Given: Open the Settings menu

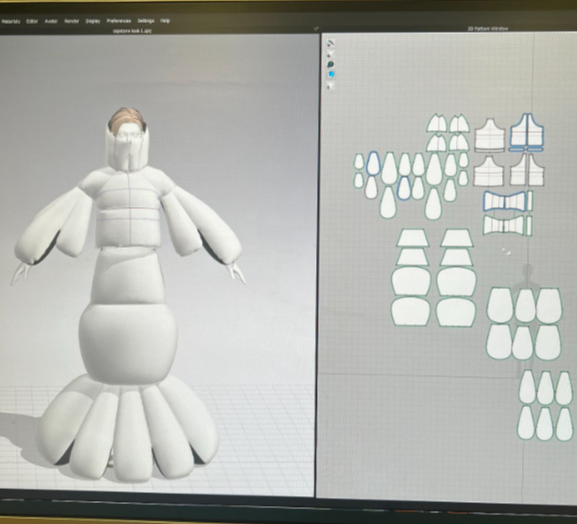Looking at the screenshot, I should point(146,21).
